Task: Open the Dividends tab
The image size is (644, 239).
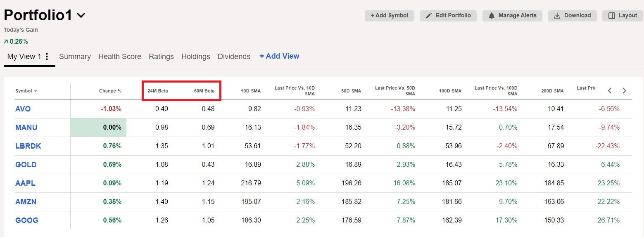Action: tap(234, 56)
